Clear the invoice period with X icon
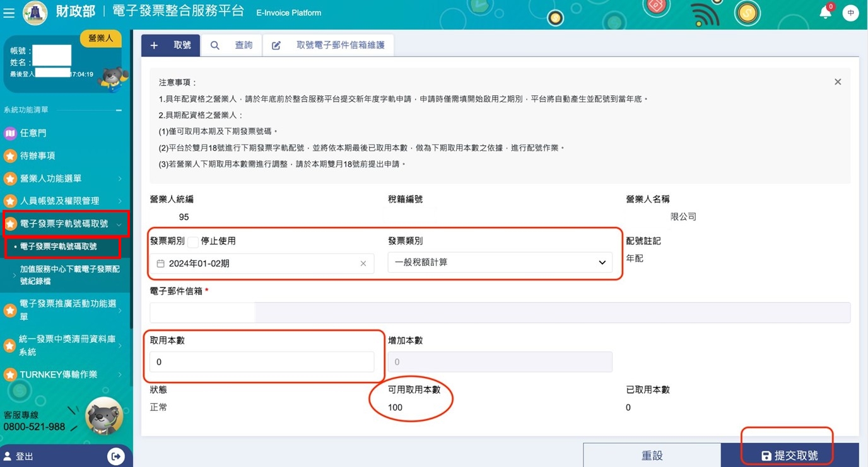 pyautogui.click(x=363, y=263)
